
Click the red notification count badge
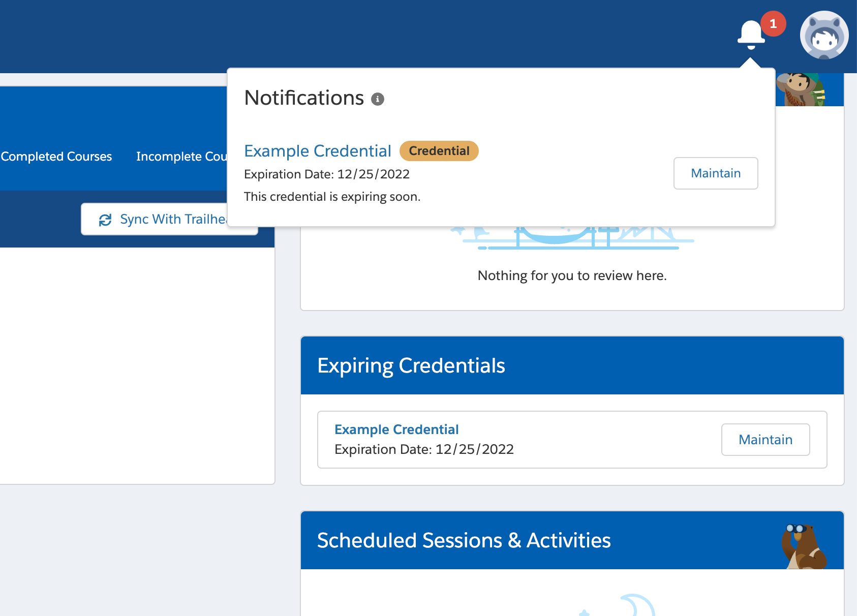point(773,24)
